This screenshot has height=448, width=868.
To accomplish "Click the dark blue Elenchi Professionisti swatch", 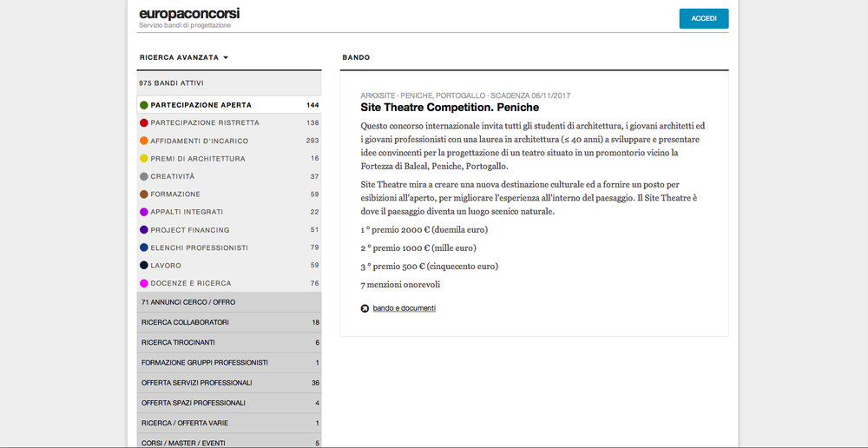I will click(x=143, y=247).
